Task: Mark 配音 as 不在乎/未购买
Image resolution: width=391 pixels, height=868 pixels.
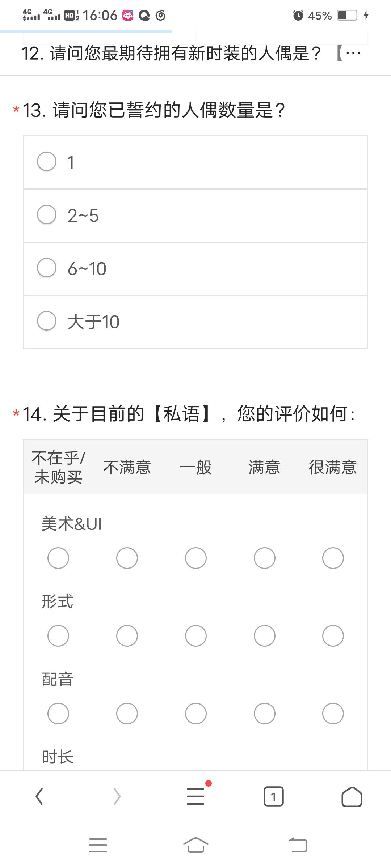Action: (x=58, y=713)
